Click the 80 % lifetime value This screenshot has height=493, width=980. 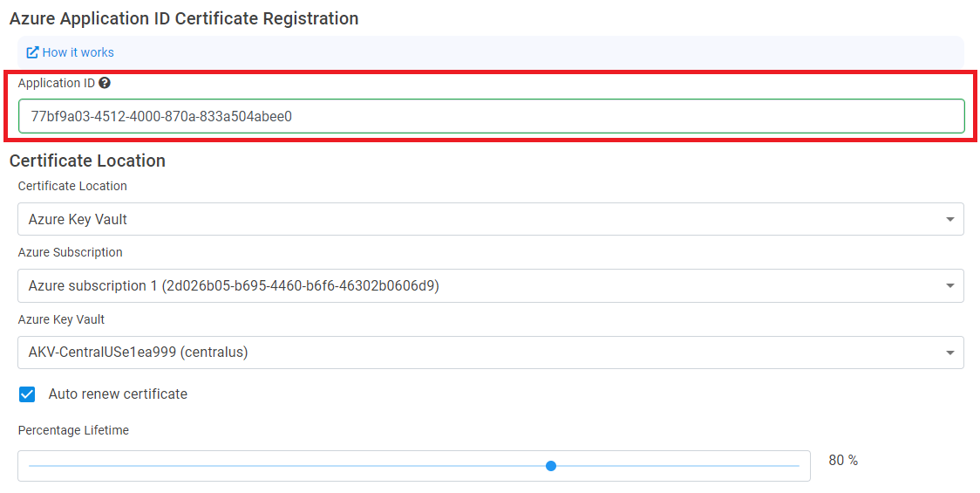[x=843, y=461]
